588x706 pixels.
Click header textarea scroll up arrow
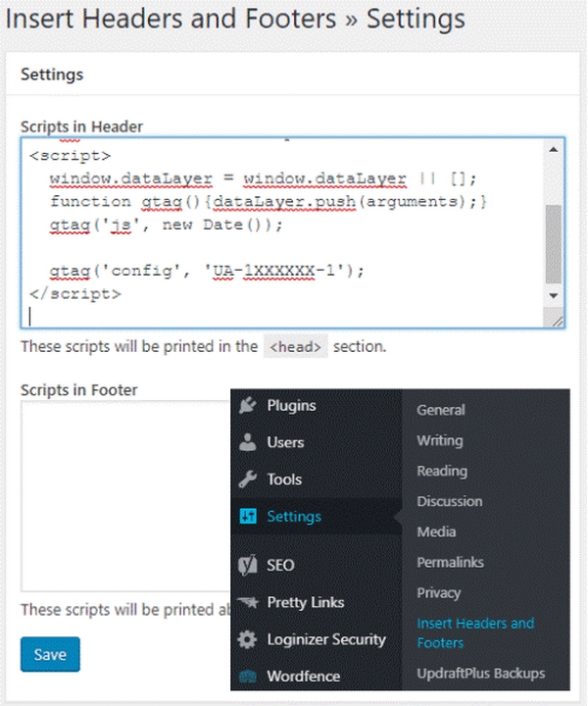(554, 149)
